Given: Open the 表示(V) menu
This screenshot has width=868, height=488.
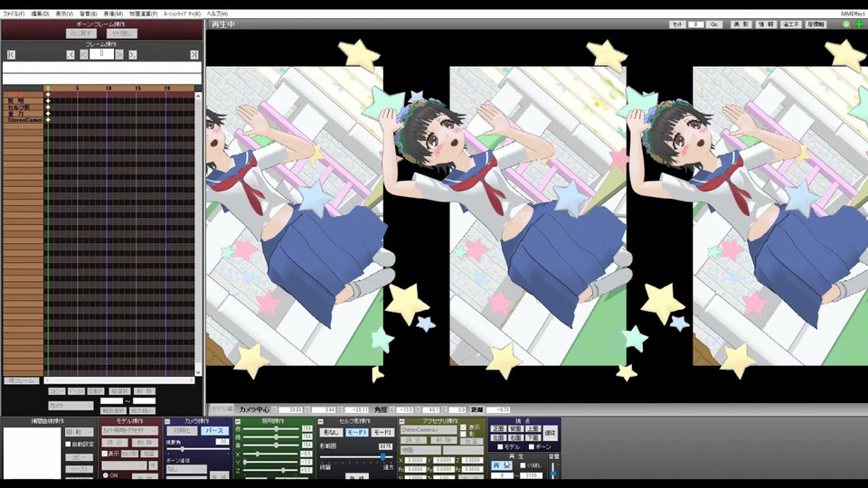Looking at the screenshot, I should (64, 14).
